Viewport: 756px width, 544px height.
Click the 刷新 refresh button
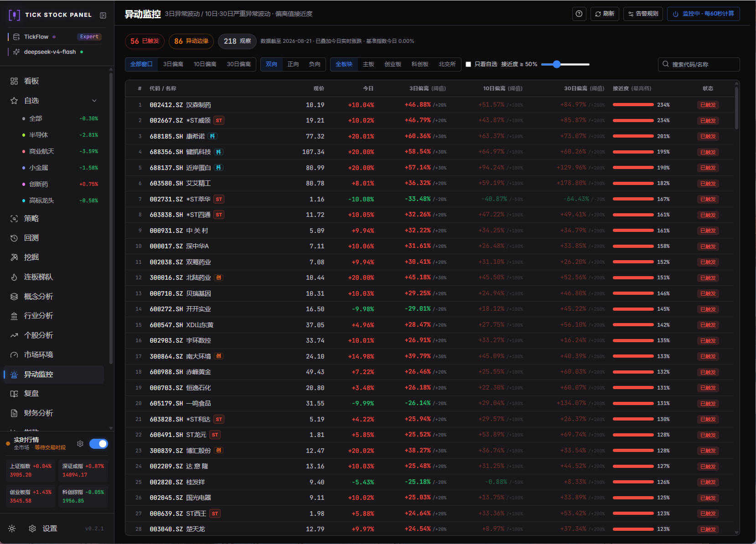(605, 14)
